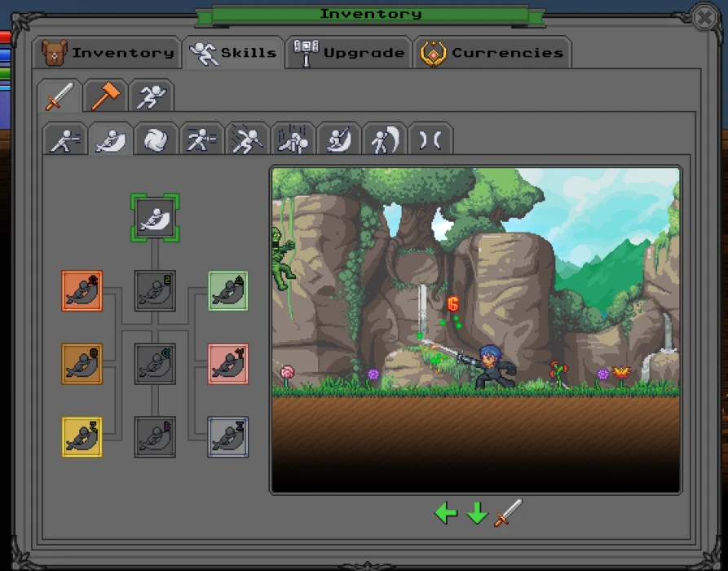
Task: Pick the light green skill upgrade node
Action: pyautogui.click(x=228, y=291)
